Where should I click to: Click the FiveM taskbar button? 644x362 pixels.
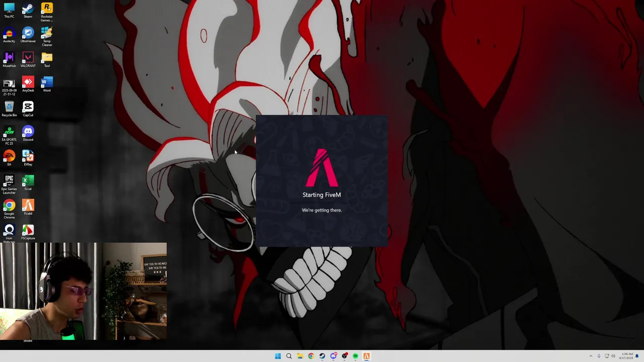tap(366, 356)
